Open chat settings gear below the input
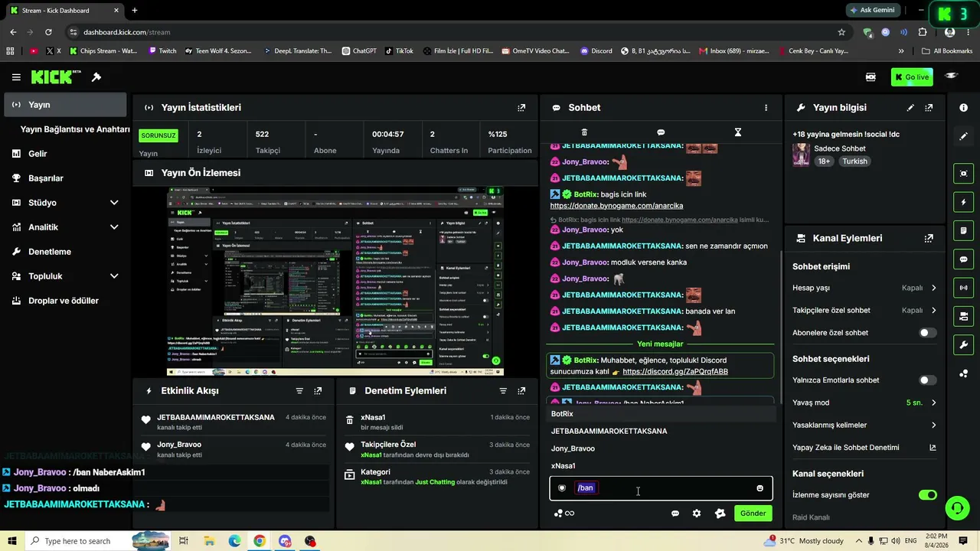The height and width of the screenshot is (551, 980). (x=697, y=514)
